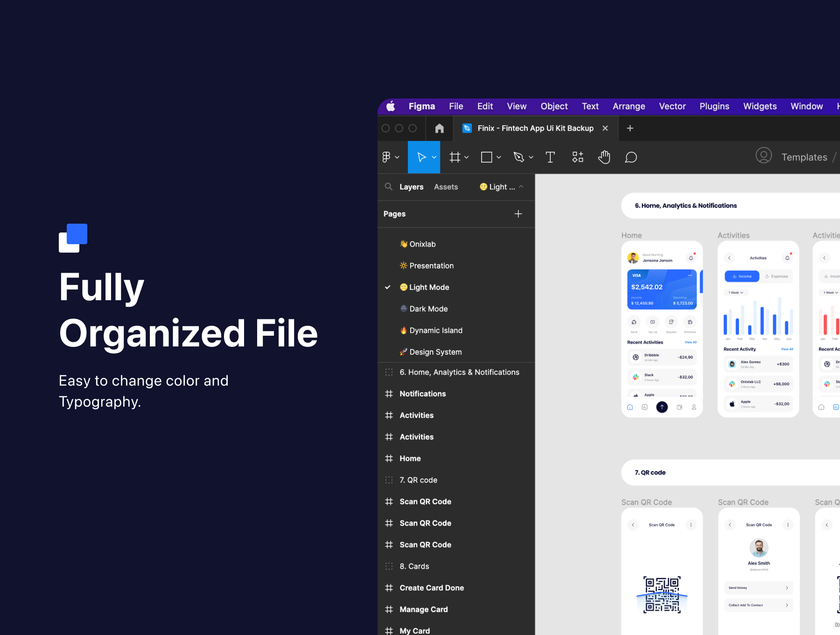Open the Plugins menu
The height and width of the screenshot is (635, 840).
[x=714, y=106]
